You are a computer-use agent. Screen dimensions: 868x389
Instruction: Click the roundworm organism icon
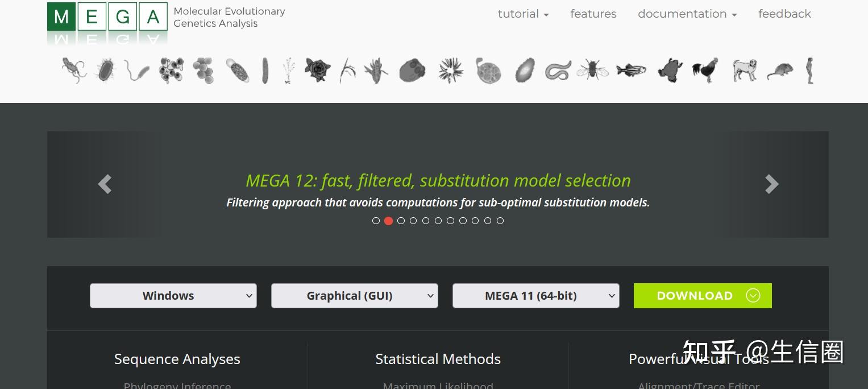pos(559,70)
